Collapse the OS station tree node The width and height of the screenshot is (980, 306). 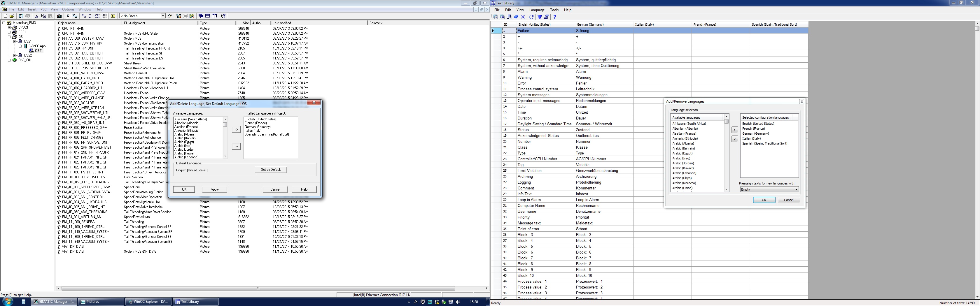tap(9, 37)
